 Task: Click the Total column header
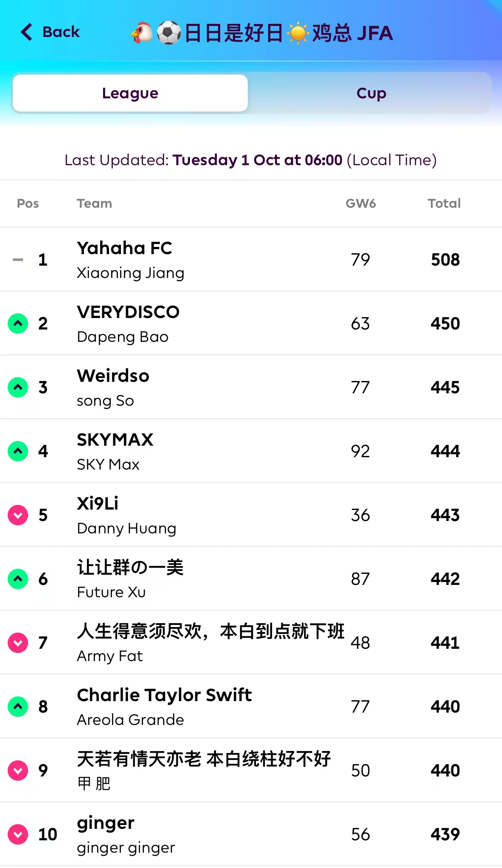pos(444,203)
